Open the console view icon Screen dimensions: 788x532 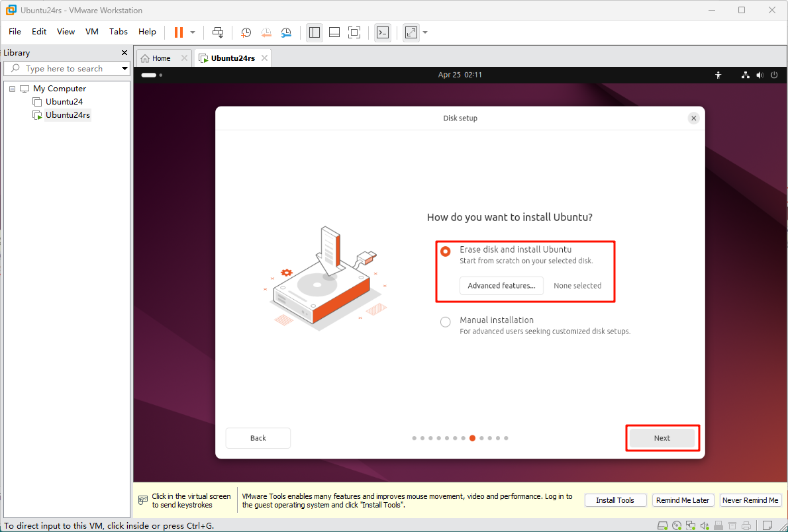[383, 32]
